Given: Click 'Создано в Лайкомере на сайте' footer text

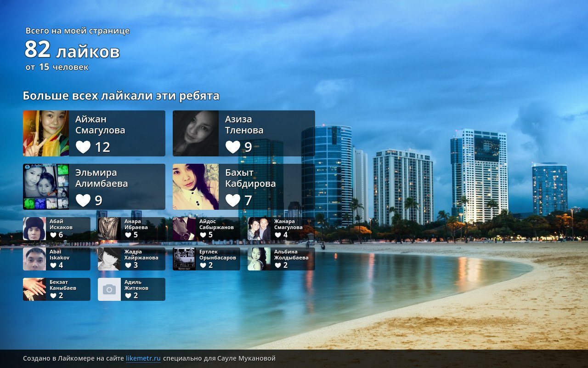Looking at the screenshot, I should [x=73, y=358].
